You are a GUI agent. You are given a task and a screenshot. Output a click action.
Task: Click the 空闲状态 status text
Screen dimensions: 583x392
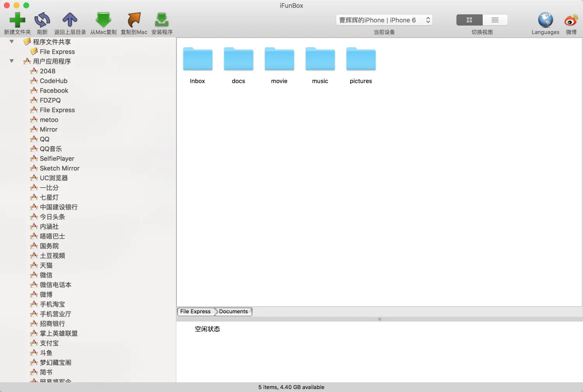click(208, 329)
